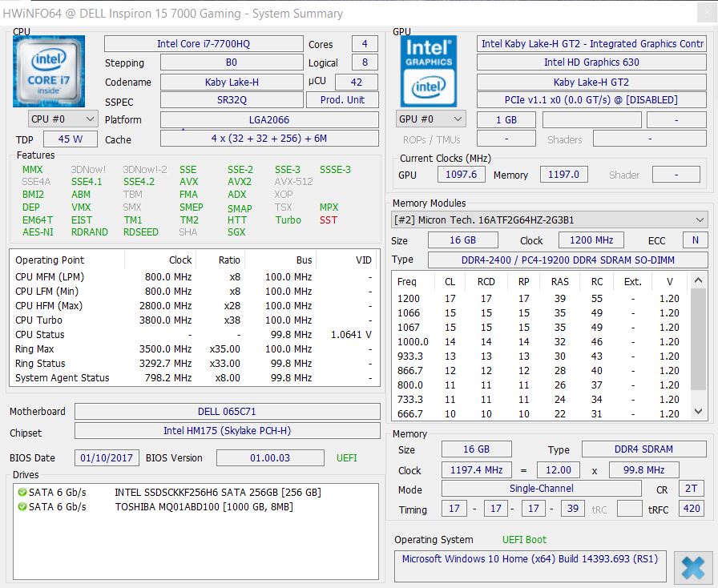The height and width of the screenshot is (588, 718).
Task: Click the blue X close button at the bottom right
Action: click(693, 567)
